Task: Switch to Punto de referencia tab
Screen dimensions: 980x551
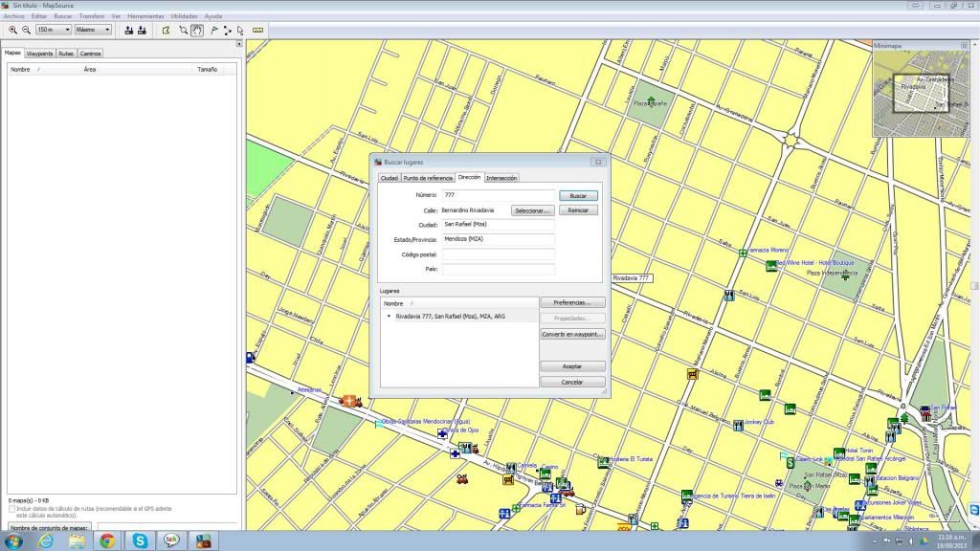Action: click(428, 178)
